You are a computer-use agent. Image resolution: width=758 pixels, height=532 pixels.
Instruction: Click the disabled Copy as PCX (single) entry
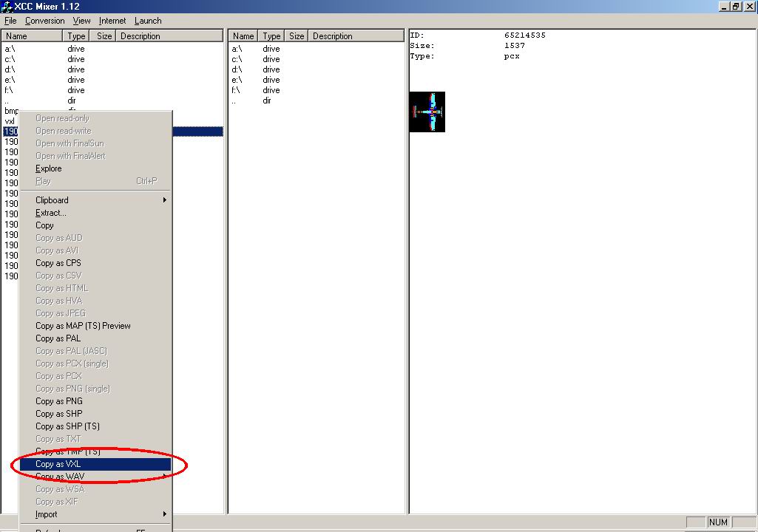95,364
